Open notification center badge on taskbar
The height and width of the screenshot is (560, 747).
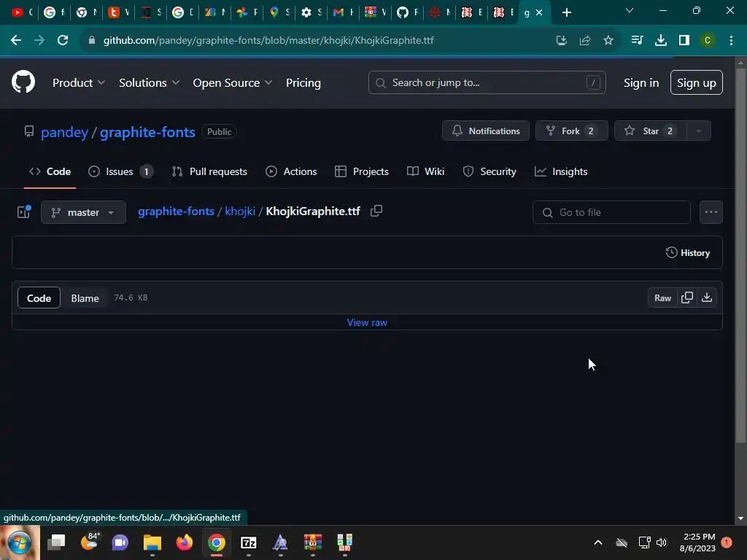pos(726,542)
